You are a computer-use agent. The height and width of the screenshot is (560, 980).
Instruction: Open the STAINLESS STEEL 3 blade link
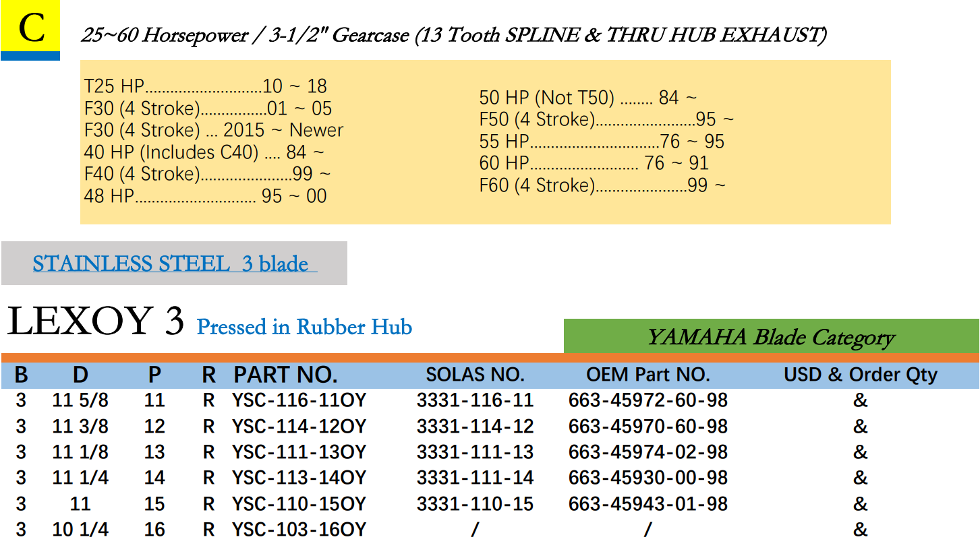pos(175,263)
